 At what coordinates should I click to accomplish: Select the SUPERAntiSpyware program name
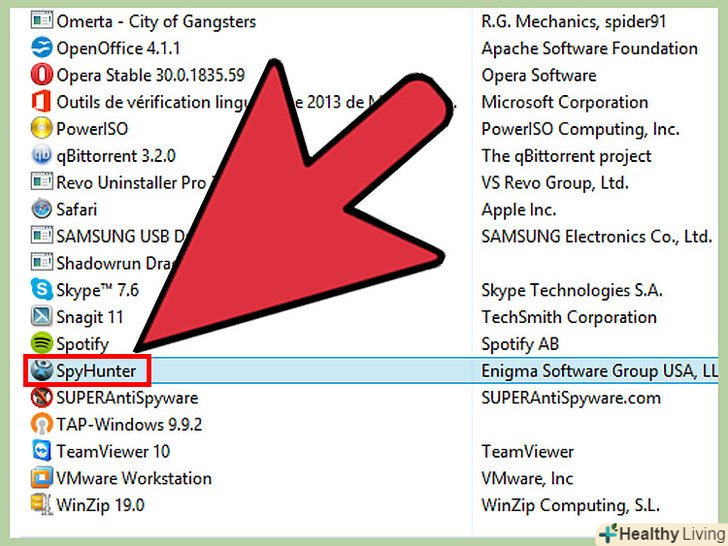click(x=127, y=398)
